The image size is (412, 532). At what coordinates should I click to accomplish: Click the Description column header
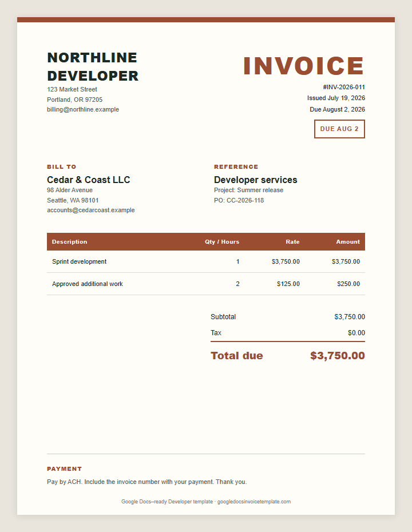click(x=70, y=241)
